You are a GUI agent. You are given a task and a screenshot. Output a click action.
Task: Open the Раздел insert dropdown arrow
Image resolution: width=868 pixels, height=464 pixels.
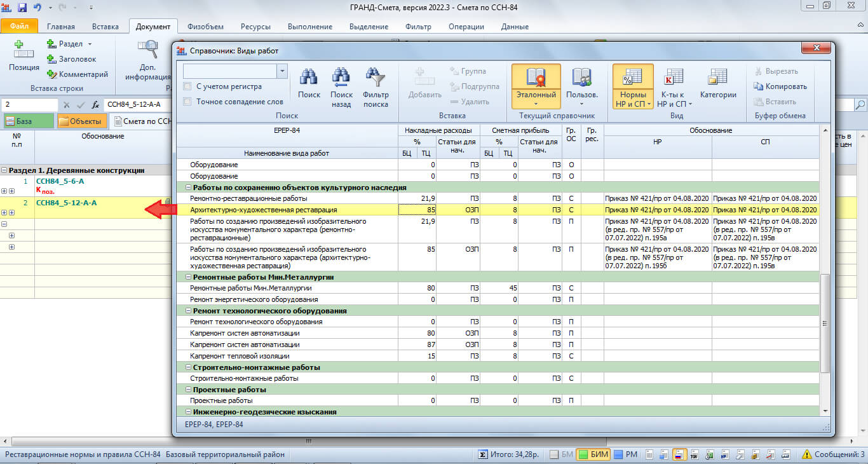point(90,44)
